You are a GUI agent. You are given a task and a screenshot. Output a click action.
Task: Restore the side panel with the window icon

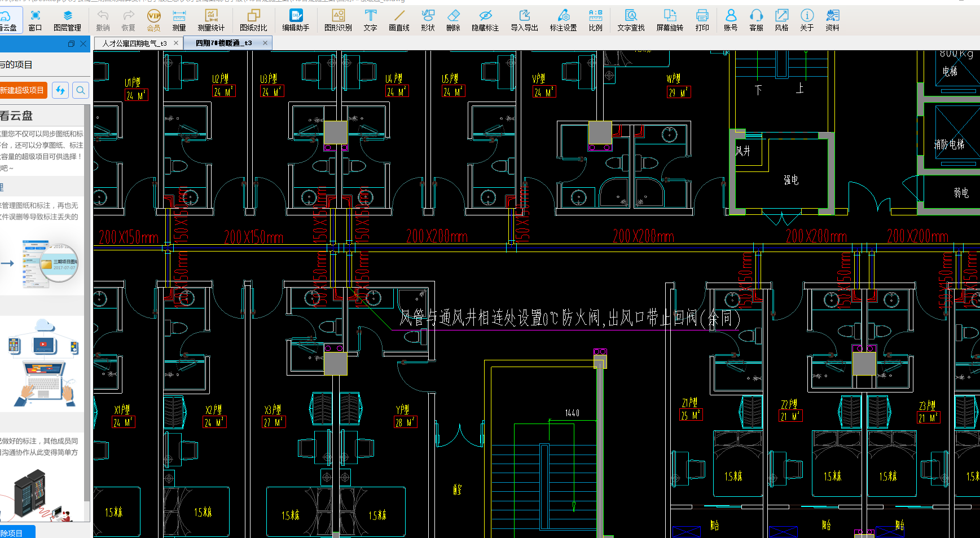(71, 43)
